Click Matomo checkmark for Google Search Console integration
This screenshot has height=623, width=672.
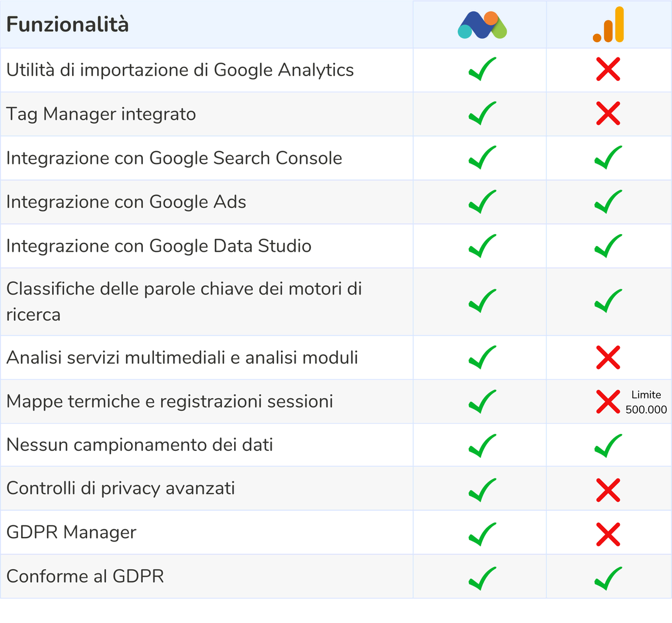point(482,158)
